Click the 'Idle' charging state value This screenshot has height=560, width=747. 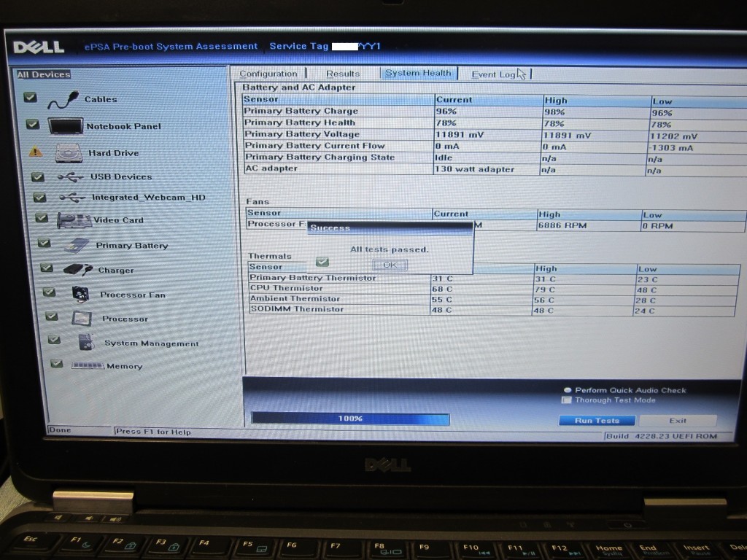[444, 157]
